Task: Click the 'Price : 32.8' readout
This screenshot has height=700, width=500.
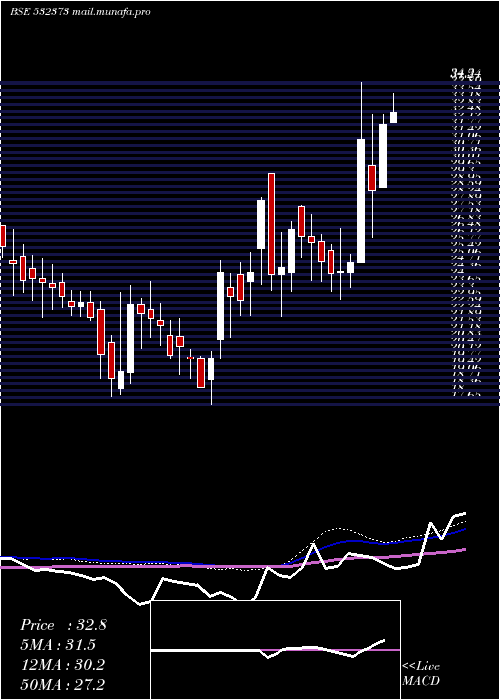Action: (x=63, y=625)
